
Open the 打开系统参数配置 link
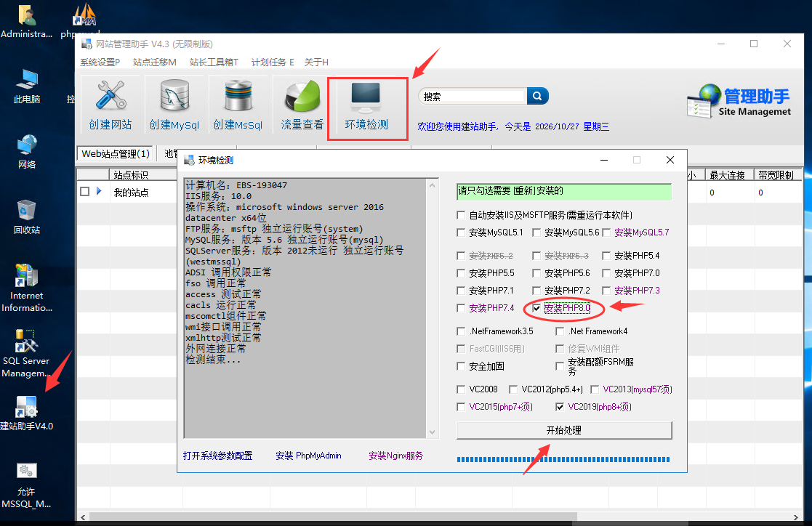[217, 456]
